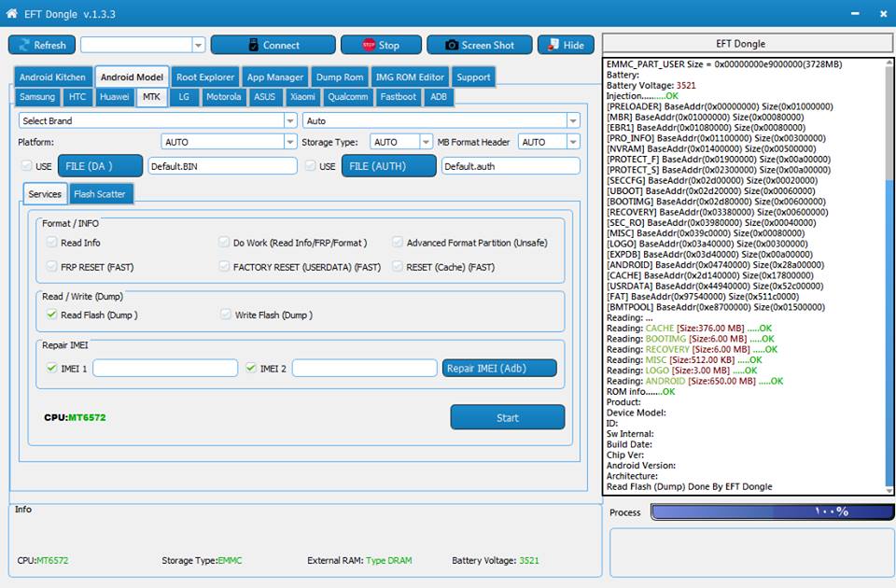Click the Refresh arrows icon
Image resolution: width=896 pixels, height=588 pixels.
24,45
